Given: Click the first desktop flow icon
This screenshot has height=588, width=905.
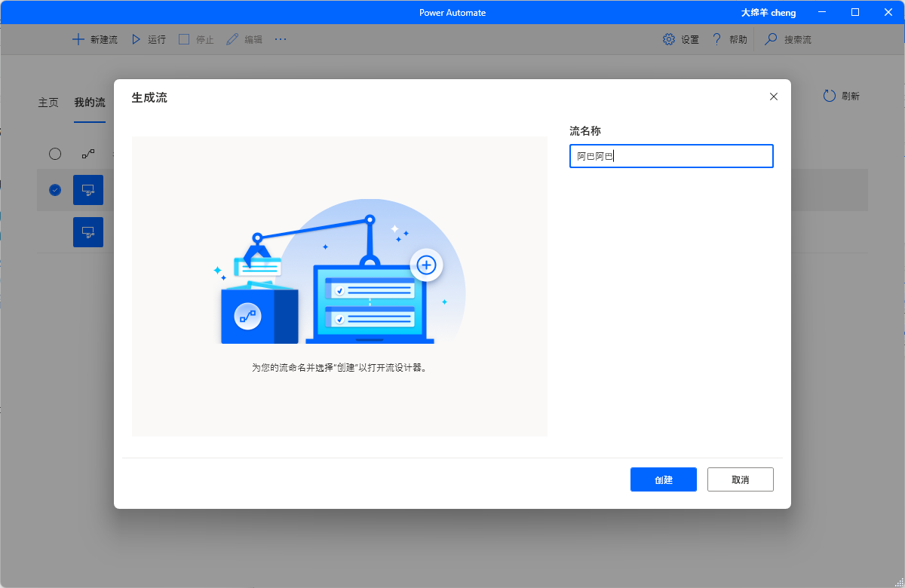Looking at the screenshot, I should pos(88,190).
